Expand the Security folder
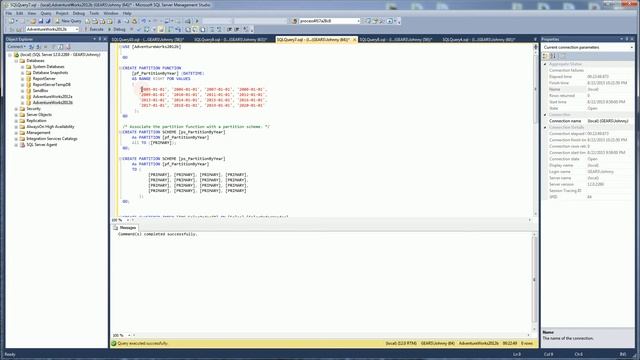The image size is (640, 360). (16, 109)
